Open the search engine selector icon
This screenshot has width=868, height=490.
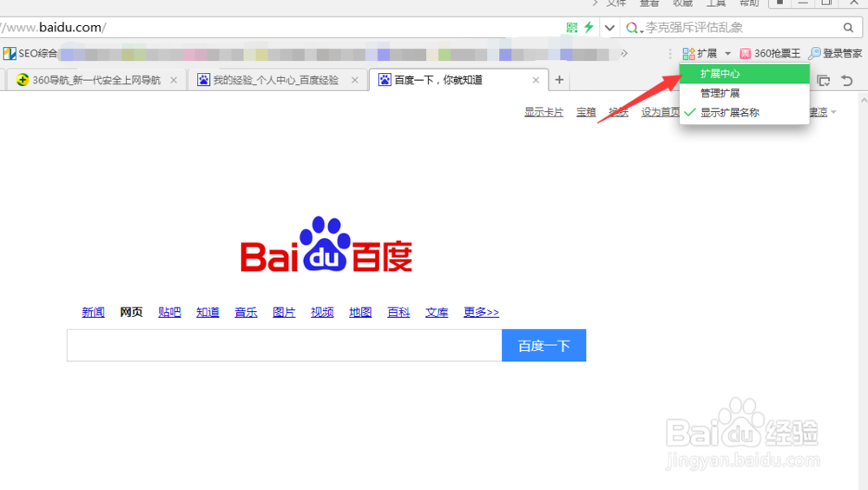click(x=634, y=28)
